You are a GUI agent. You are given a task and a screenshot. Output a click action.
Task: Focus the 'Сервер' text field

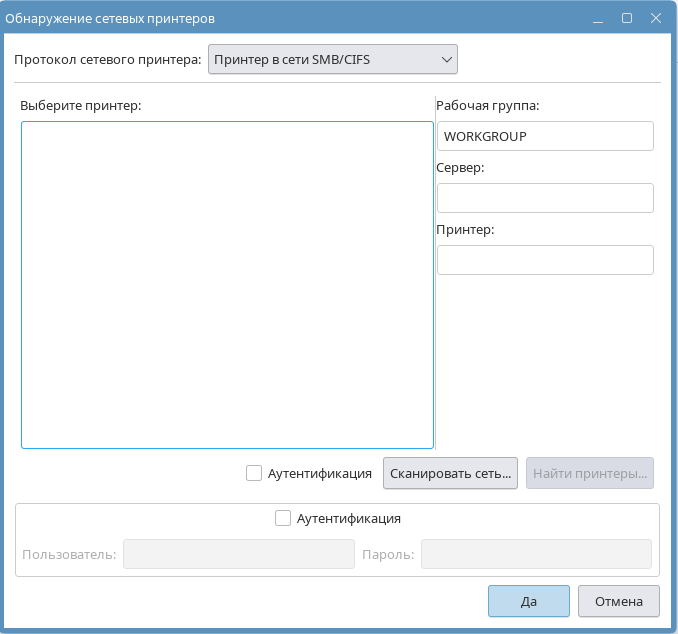tap(545, 198)
